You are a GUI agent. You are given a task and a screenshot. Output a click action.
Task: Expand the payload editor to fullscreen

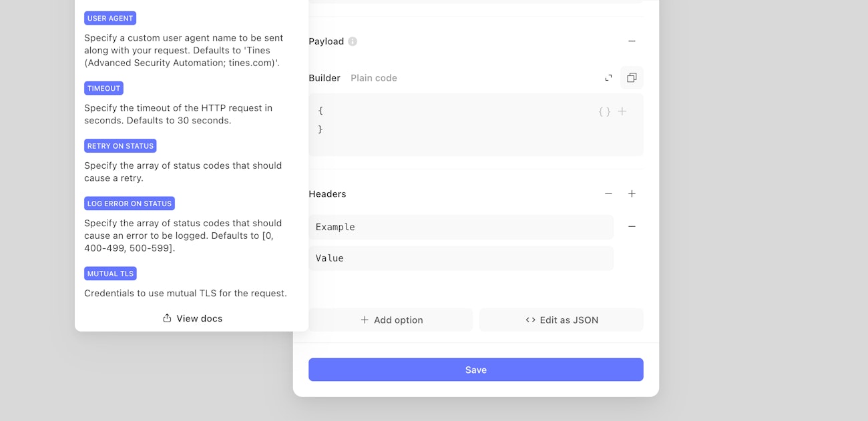(x=608, y=78)
